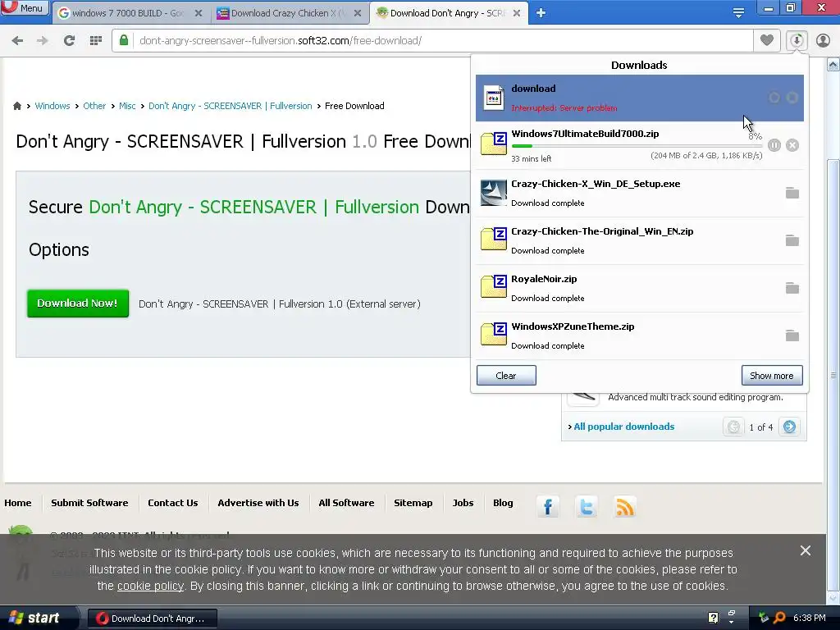Open Crazy-Chicken-X_Win_DE_Setup.exe entry
The width and height of the screenshot is (840, 630).
click(640, 193)
